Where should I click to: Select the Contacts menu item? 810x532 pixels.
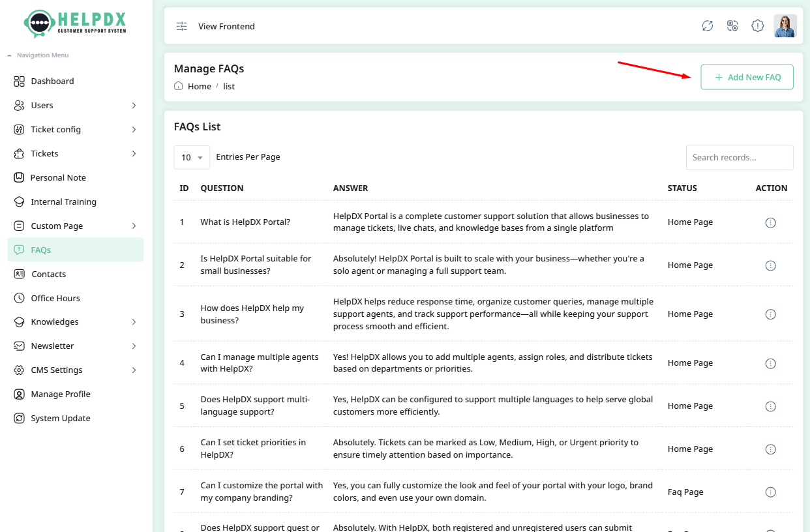(x=76, y=274)
